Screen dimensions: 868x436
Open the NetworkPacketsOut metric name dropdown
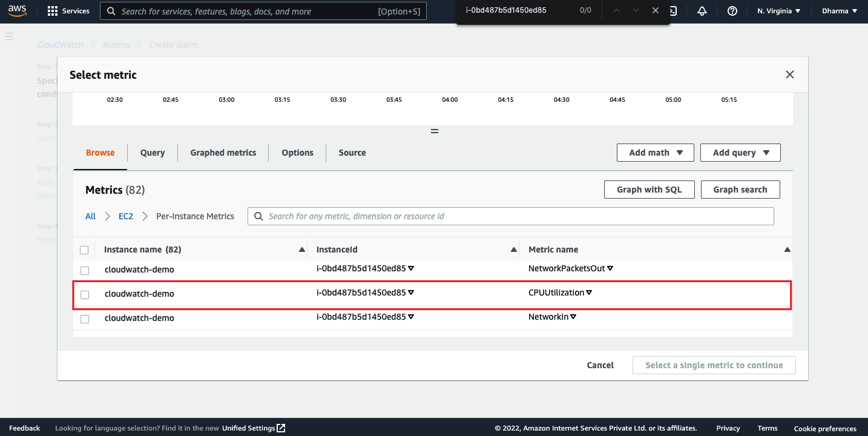pyautogui.click(x=610, y=268)
